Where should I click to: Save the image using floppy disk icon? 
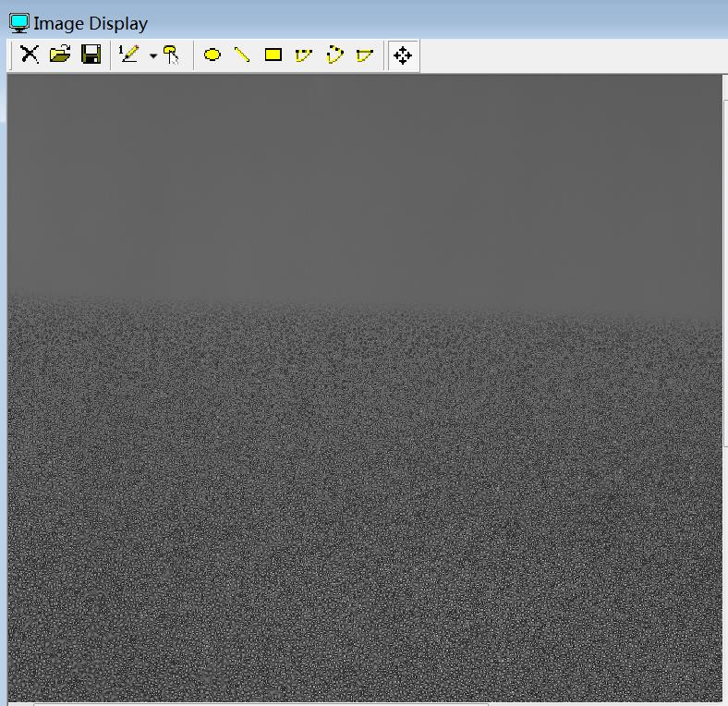click(91, 55)
